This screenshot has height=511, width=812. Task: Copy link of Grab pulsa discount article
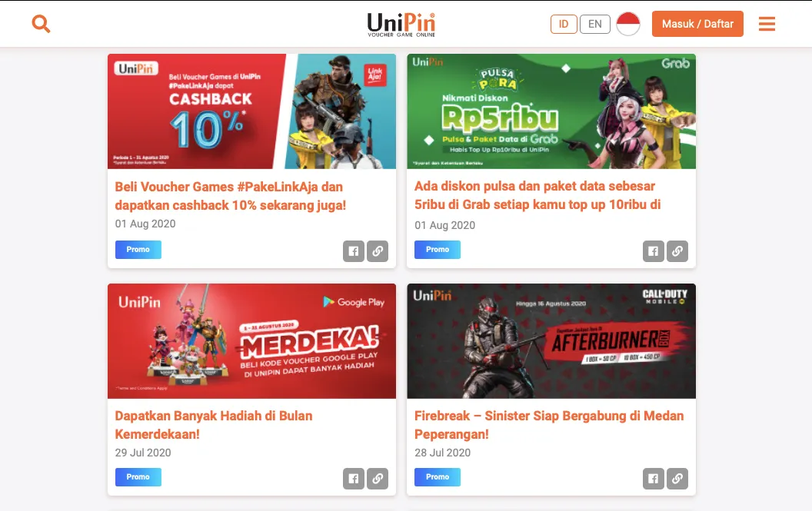click(x=677, y=251)
